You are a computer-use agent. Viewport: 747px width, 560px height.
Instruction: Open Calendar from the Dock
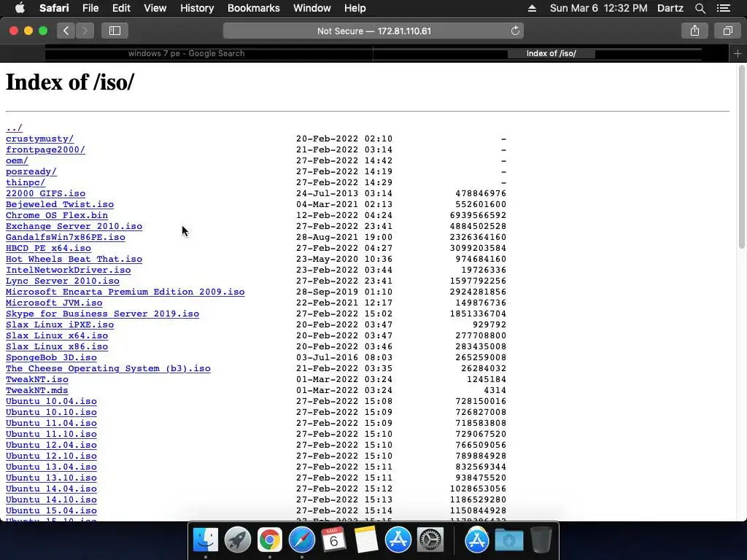333,540
